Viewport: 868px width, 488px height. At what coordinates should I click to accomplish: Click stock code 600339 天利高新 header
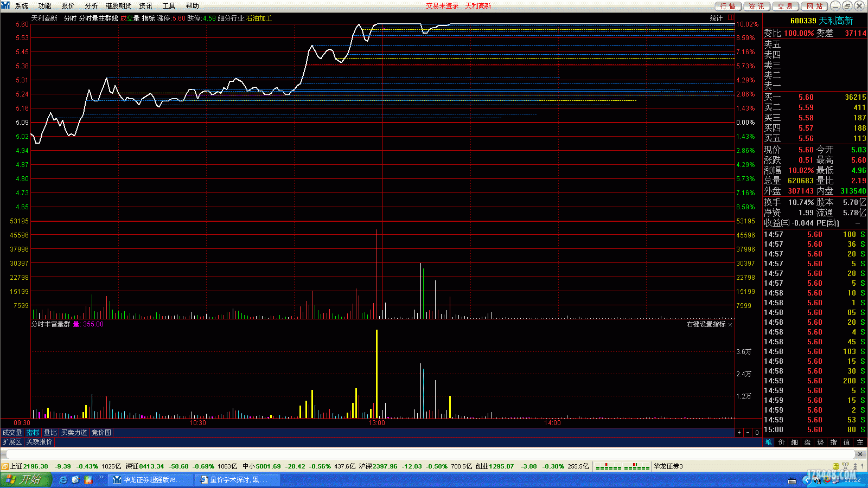tap(821, 21)
